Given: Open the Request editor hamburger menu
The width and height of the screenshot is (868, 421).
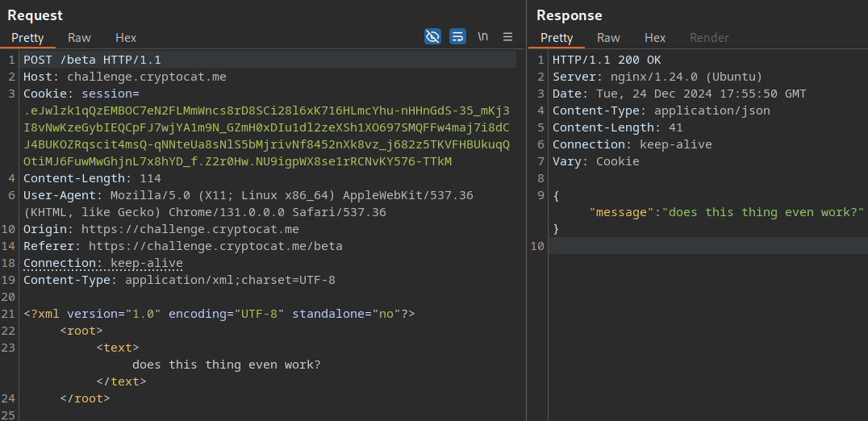Looking at the screenshot, I should [x=507, y=37].
